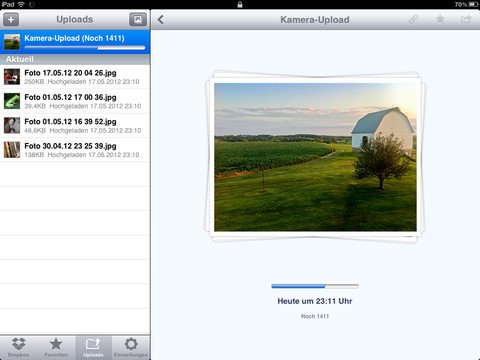Tap the plus add-upload button
This screenshot has height=360, width=480.
pos(11,19)
